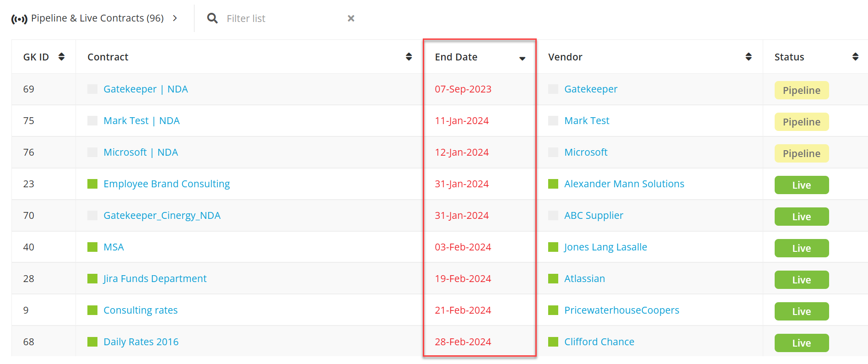Open Pipeline & Live Contracts (96) list selector
The width and height of the screenshot is (868, 364).
pyautogui.click(x=97, y=18)
